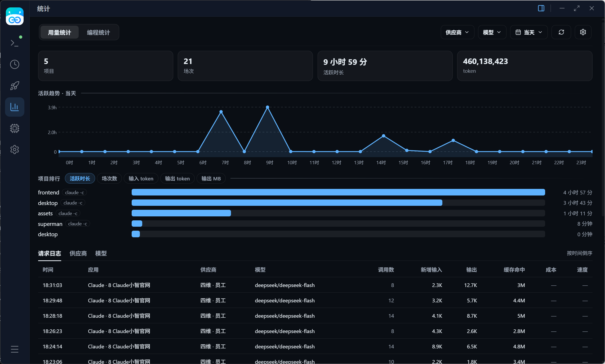The image size is (605, 364).
Task: Switch to the 编程统计 tab
Action: 99,32
